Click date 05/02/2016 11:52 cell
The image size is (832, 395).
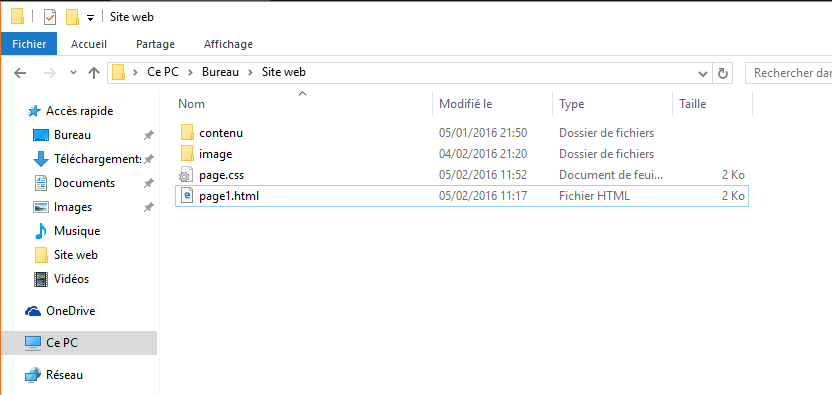coord(483,175)
